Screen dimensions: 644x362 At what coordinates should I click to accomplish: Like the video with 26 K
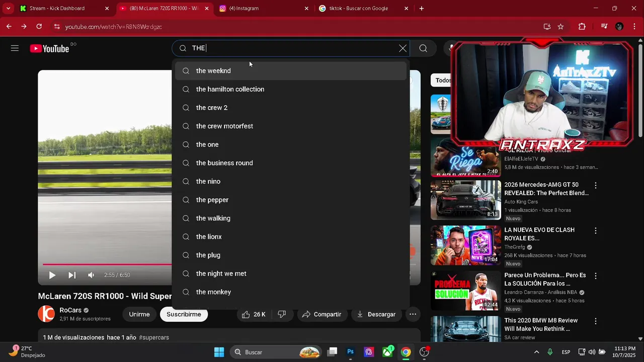coord(254,314)
